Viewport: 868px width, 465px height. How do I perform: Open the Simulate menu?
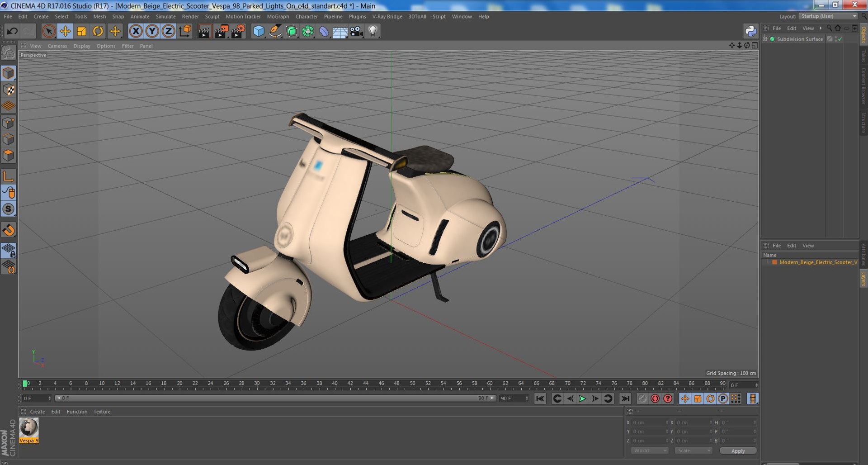click(x=165, y=17)
